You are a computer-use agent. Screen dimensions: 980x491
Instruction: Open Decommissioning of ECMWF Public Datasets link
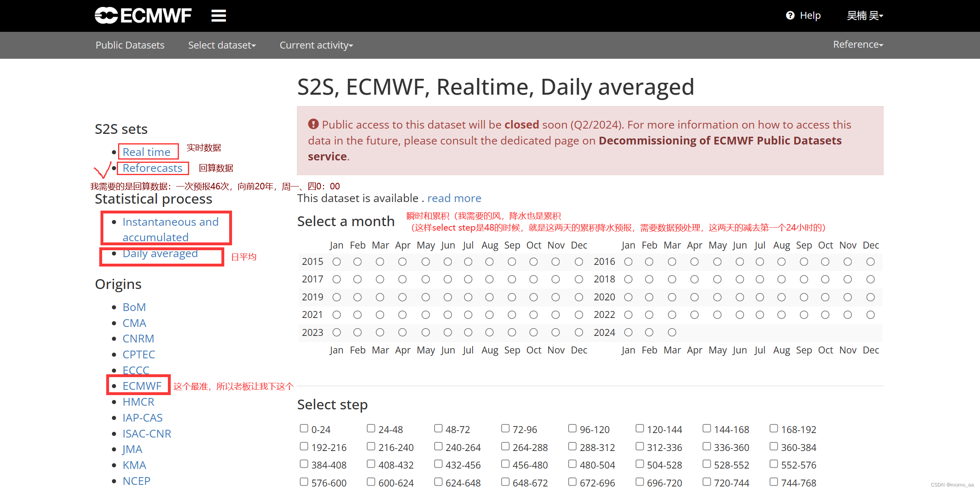click(574, 148)
